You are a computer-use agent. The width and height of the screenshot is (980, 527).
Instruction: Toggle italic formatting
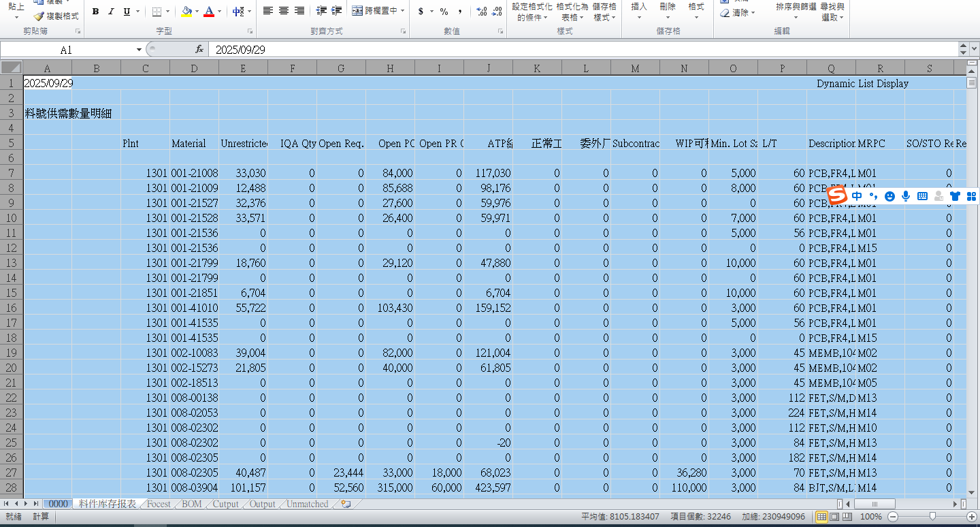coord(111,12)
